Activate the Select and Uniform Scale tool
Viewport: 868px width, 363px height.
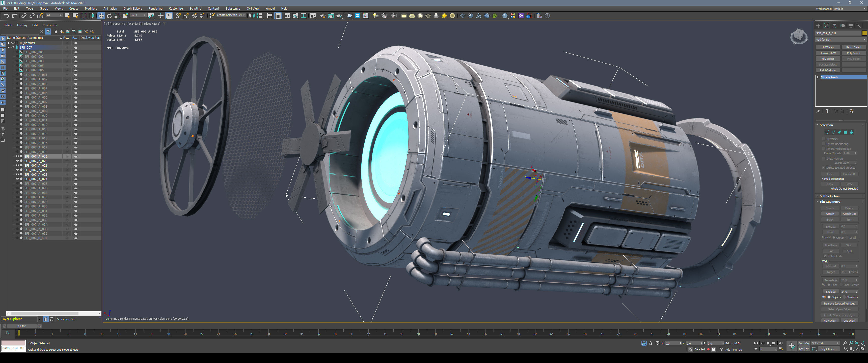point(117,15)
